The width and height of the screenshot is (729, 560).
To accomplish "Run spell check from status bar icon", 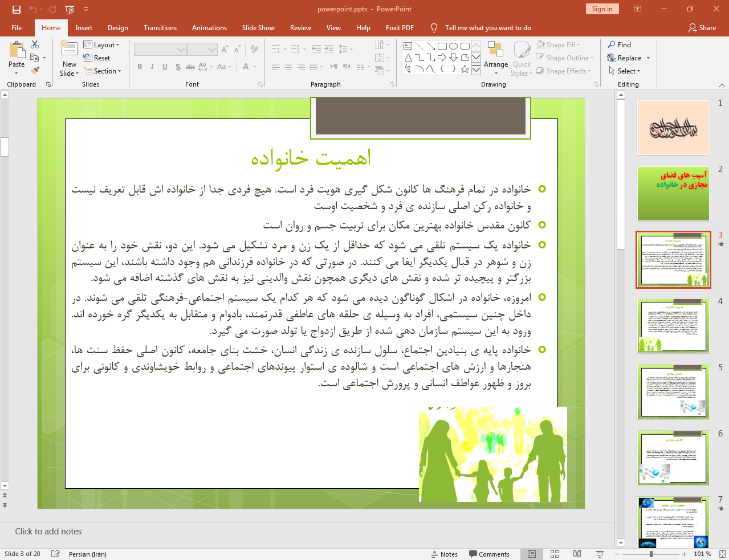I will pyautogui.click(x=55, y=554).
